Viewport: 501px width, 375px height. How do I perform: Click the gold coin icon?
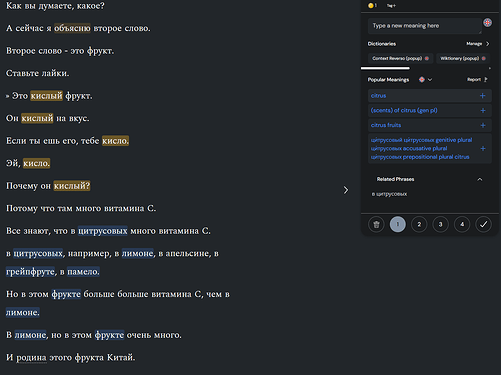tap(370, 5)
